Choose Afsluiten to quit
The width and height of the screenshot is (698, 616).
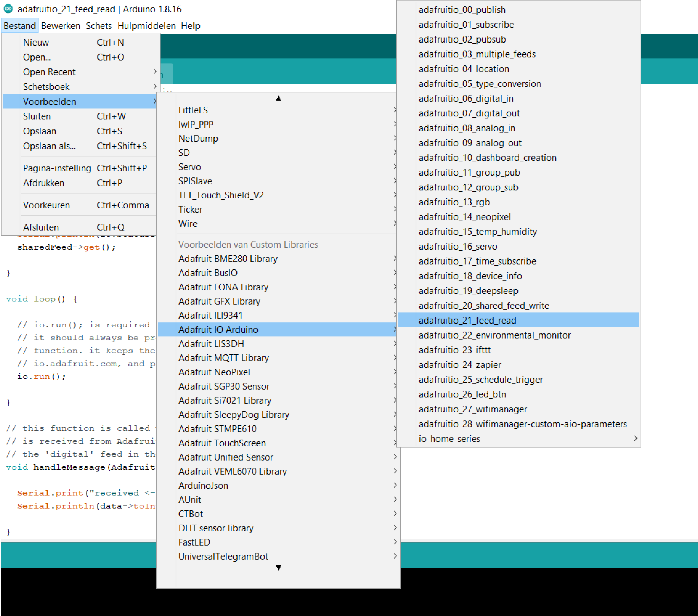(x=79, y=227)
